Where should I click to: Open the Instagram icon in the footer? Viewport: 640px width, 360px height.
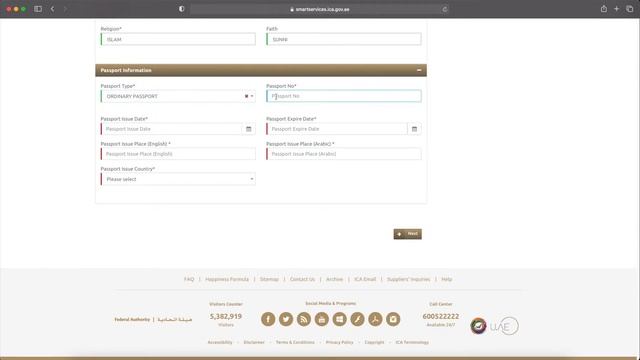(x=393, y=319)
